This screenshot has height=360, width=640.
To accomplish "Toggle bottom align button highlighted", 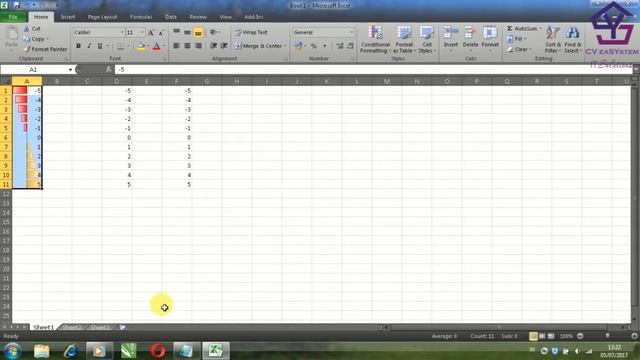I will pos(198,32).
